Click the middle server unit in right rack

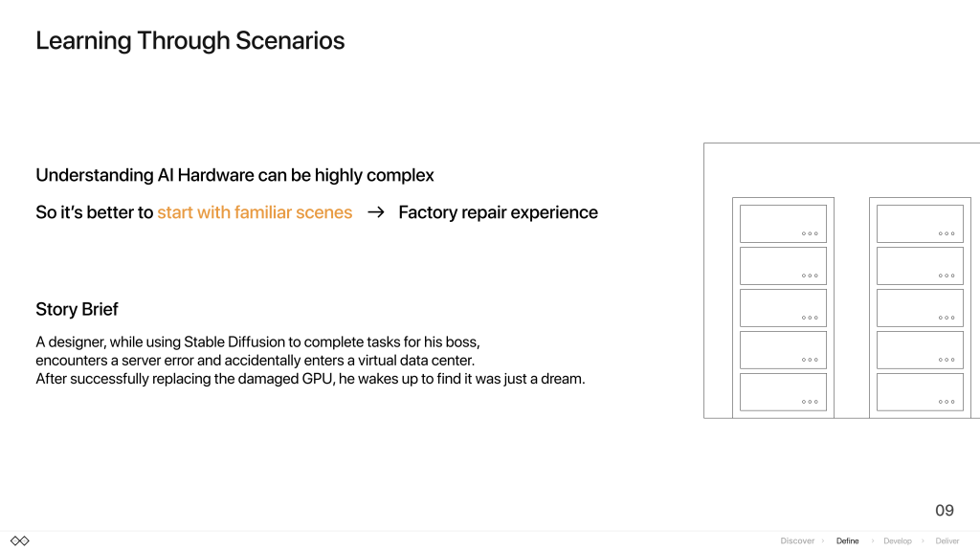920,308
